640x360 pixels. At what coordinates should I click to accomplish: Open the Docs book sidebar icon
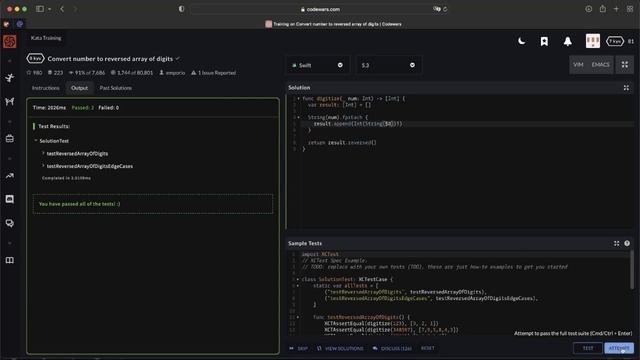[10, 260]
